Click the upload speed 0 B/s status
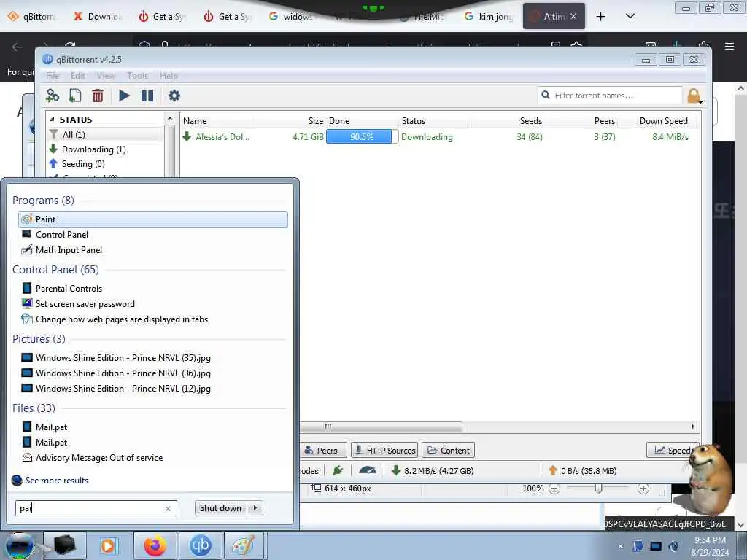The width and height of the screenshot is (747, 560). pyautogui.click(x=582, y=471)
